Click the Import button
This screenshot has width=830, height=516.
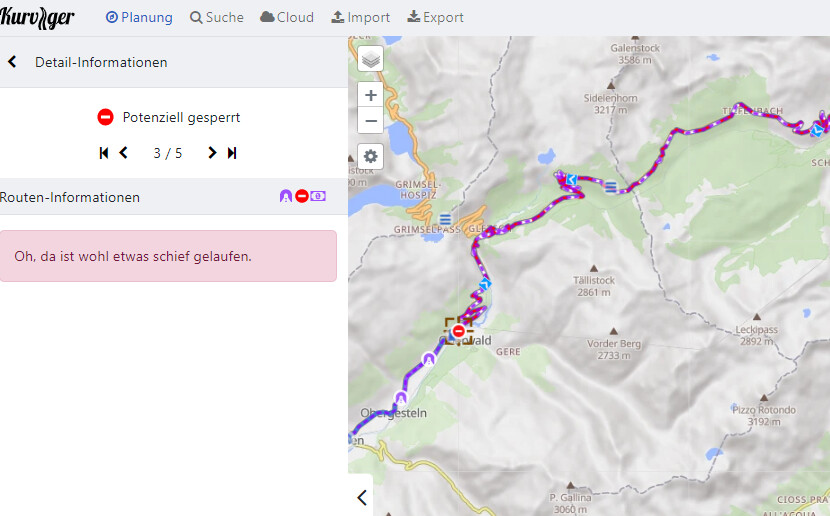(361, 17)
